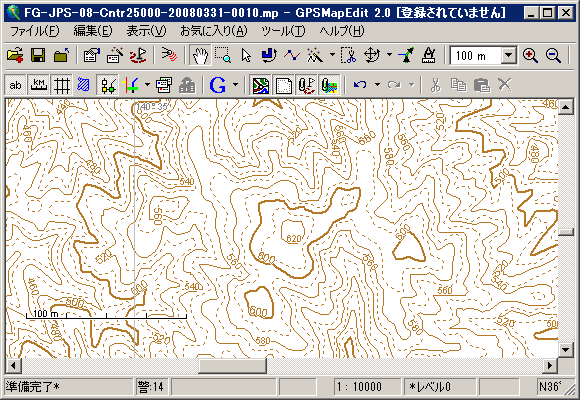Click the grayed X delete icon
The width and height of the screenshot is (580, 400).
pyautogui.click(x=505, y=85)
